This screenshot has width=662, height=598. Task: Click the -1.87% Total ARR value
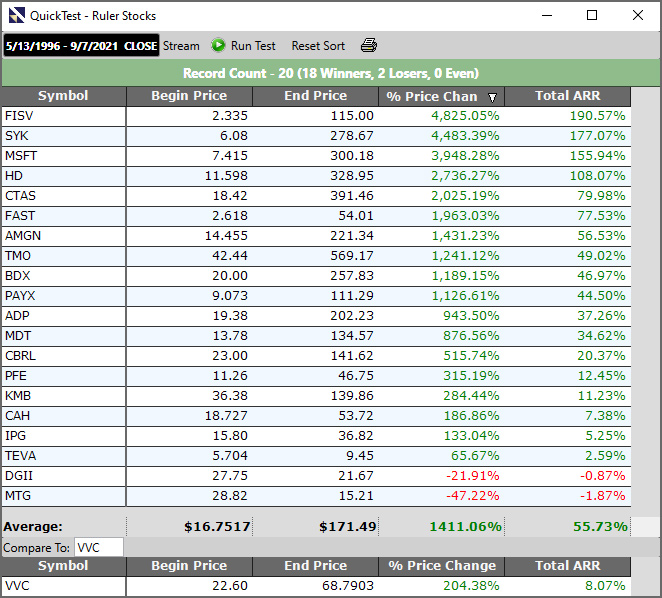tap(602, 496)
